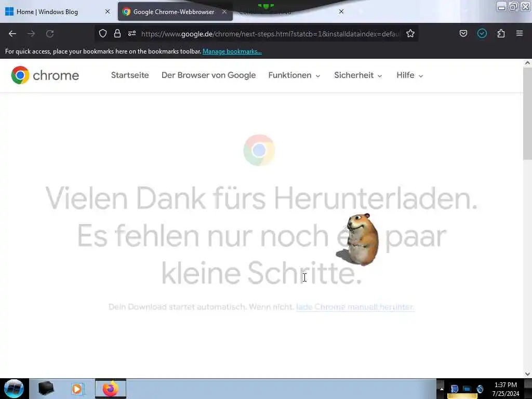Click the padlock site security icon
Image resolution: width=532 pixels, height=399 pixels.
117,33
